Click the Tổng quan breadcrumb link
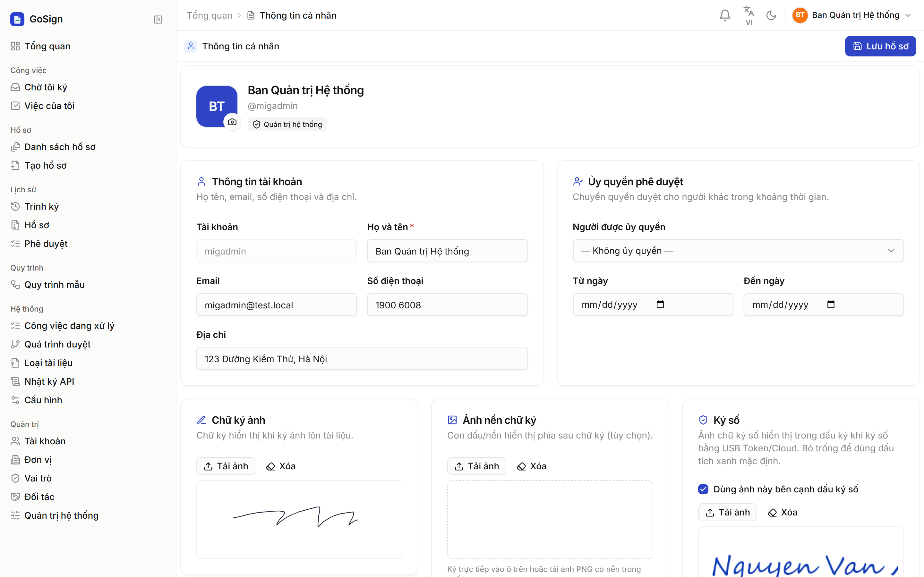This screenshot has width=924, height=577. 209,15
